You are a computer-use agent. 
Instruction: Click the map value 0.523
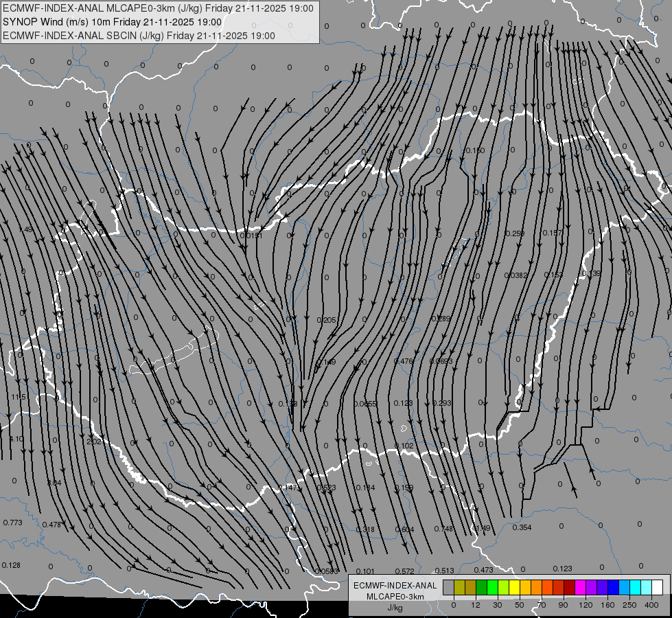pyautogui.click(x=327, y=488)
